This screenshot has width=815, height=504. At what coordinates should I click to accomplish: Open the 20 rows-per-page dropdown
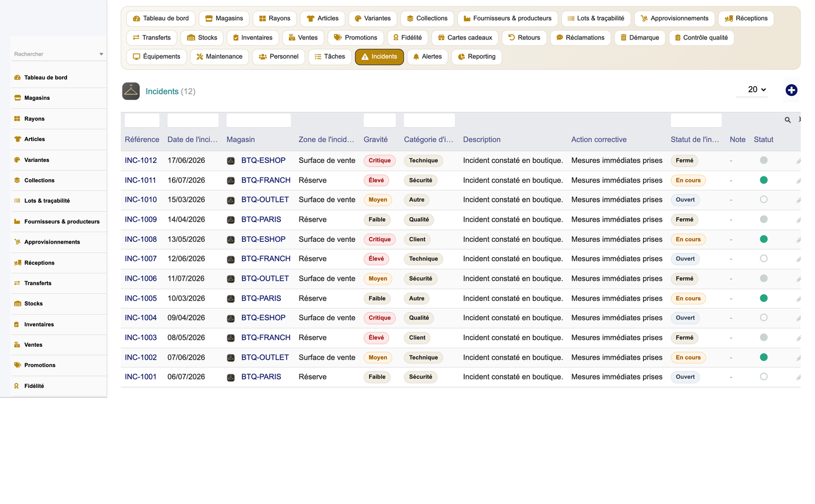coord(752,90)
